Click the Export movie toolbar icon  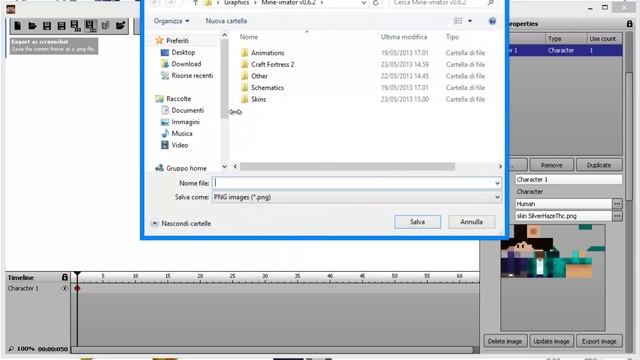(76, 26)
